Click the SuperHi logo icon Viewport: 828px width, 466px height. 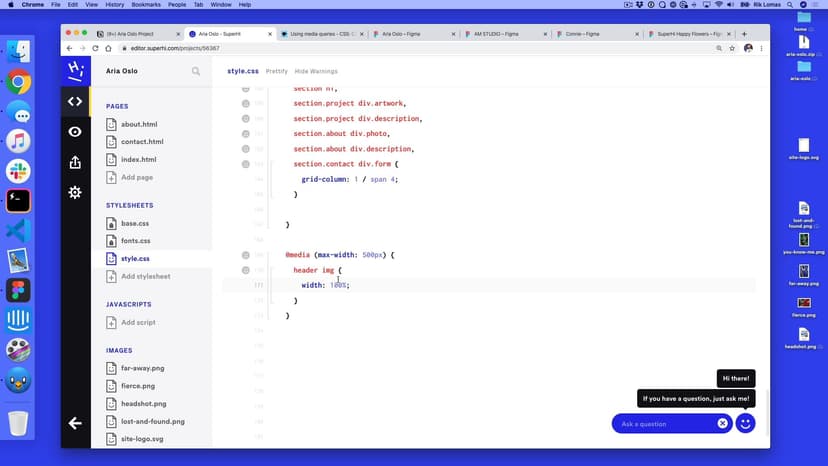75,70
